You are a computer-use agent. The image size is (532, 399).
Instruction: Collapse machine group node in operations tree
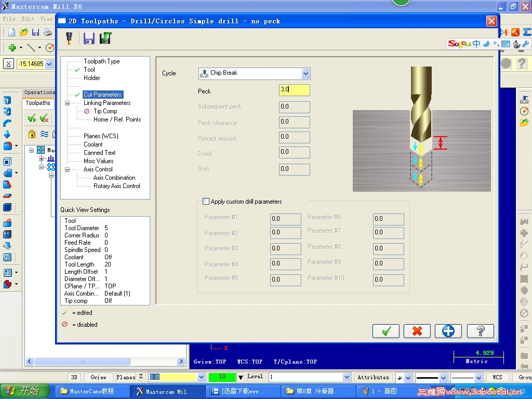click(x=31, y=150)
